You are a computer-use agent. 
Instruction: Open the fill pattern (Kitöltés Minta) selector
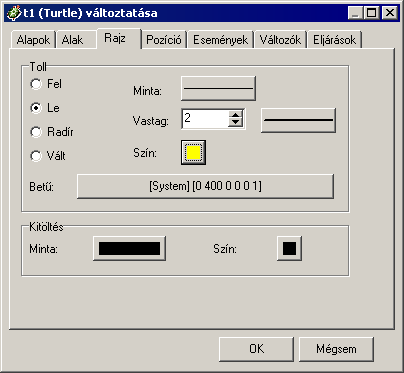[129, 248]
